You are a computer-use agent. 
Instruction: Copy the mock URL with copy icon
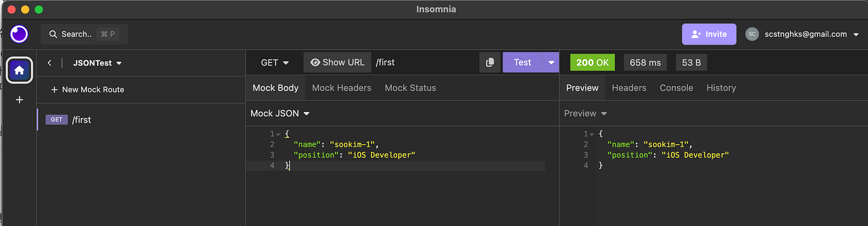coord(490,62)
